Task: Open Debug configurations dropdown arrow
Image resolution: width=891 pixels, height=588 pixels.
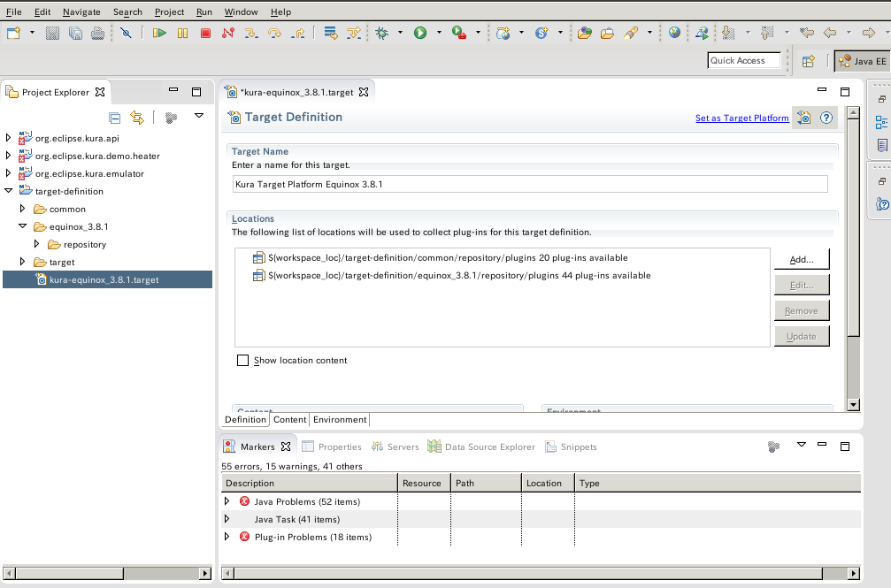Action: click(400, 33)
